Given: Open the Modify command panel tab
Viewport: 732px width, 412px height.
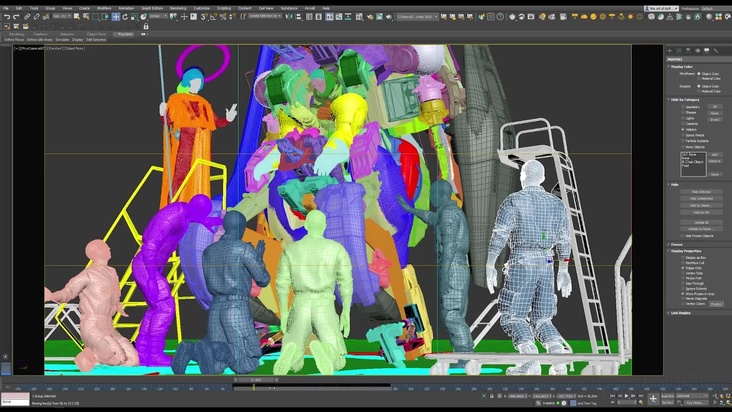Looking at the screenshot, I should [679, 50].
